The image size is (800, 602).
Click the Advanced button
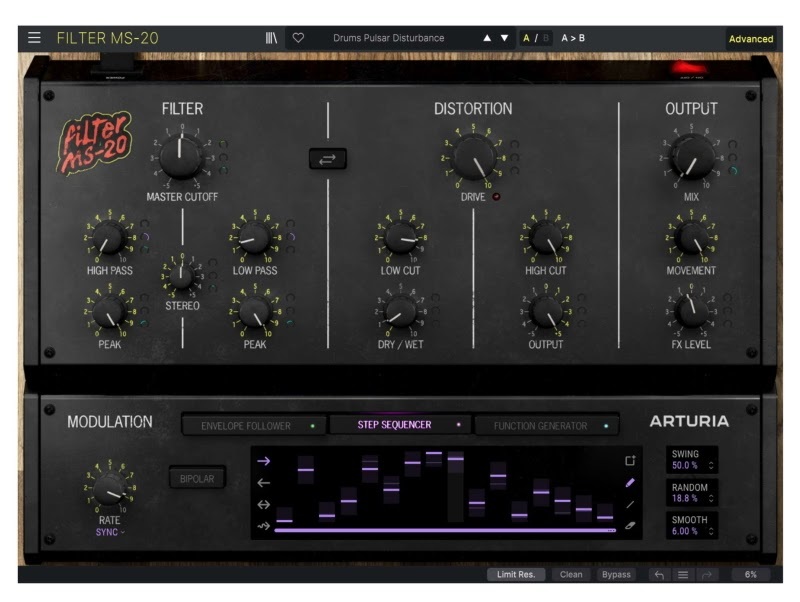click(x=751, y=39)
